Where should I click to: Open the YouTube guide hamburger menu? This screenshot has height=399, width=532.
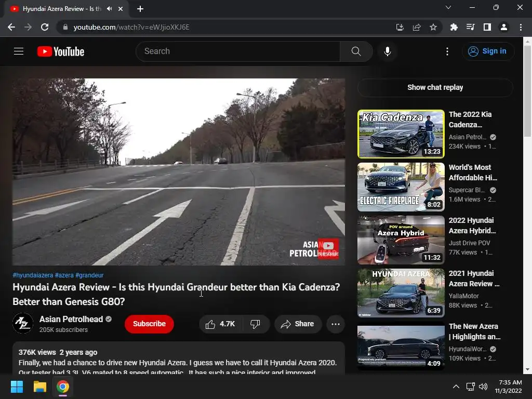(x=19, y=51)
